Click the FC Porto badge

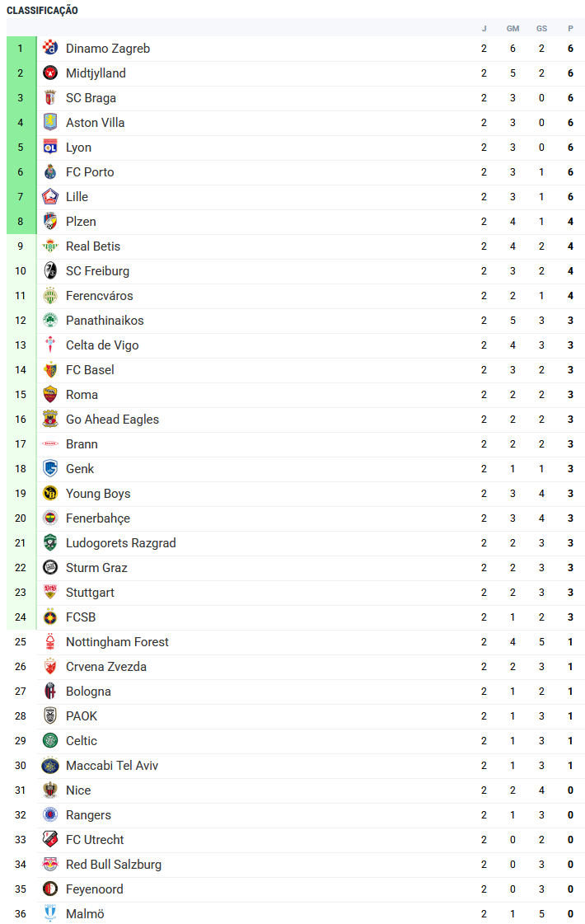[50, 172]
